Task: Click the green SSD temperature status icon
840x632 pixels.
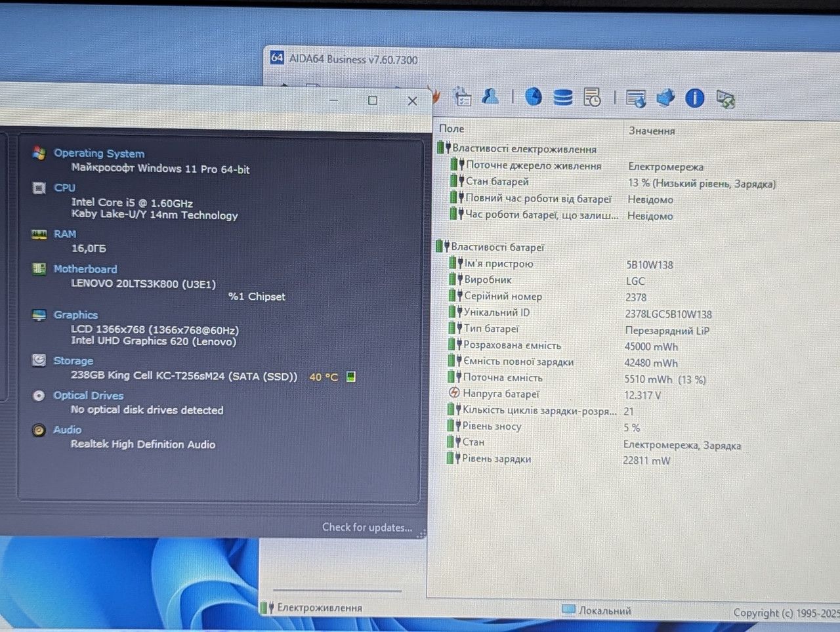Action: click(351, 377)
